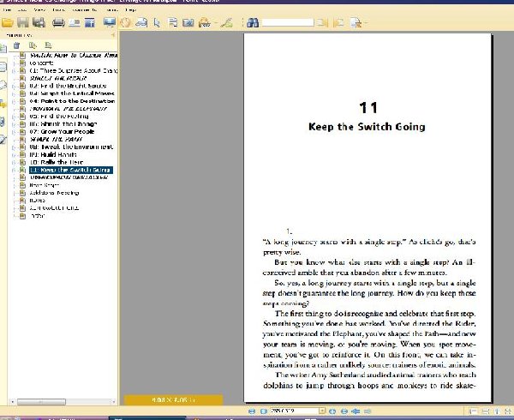
Task: Open the page number dropdown arrow
Action: pyautogui.click(x=322, y=411)
